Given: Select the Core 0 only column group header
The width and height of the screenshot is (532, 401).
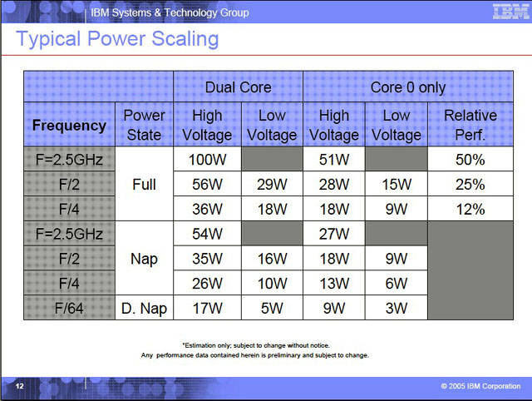Looking at the screenshot, I should (x=407, y=87).
